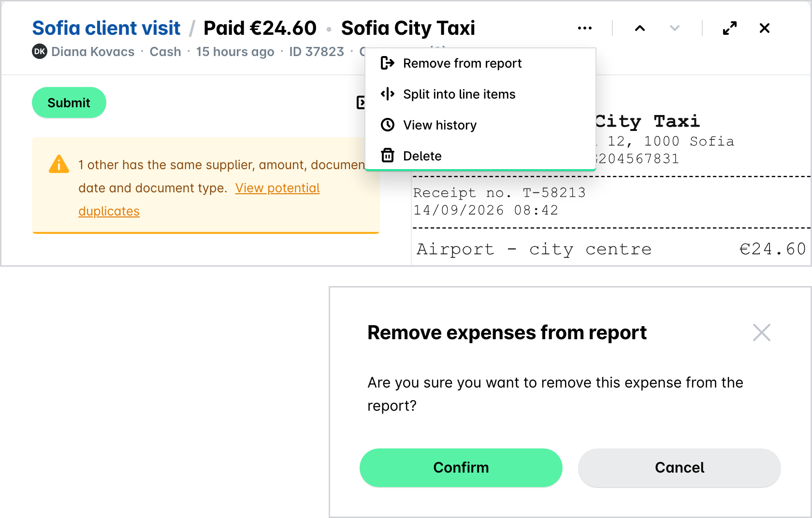Screen dimensions: 812x518
Task: Click the 14/09/2026 08:42 receipt date
Action: 486,210
